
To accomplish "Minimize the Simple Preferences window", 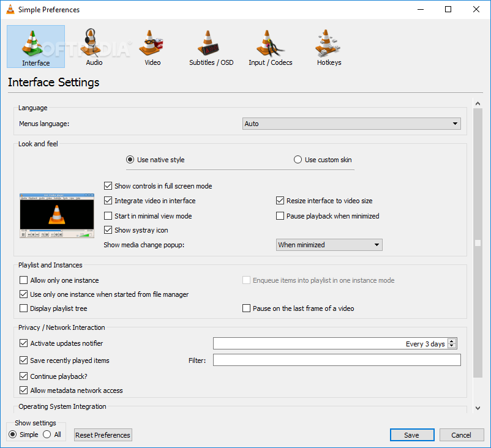I will pyautogui.click(x=421, y=9).
